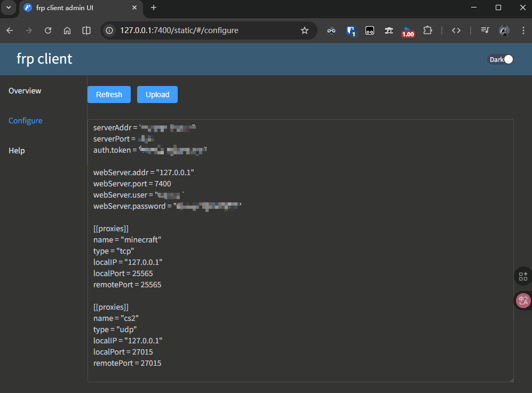The image size is (532, 393).
Task: Click the webServer.password line
Action: 167,206
